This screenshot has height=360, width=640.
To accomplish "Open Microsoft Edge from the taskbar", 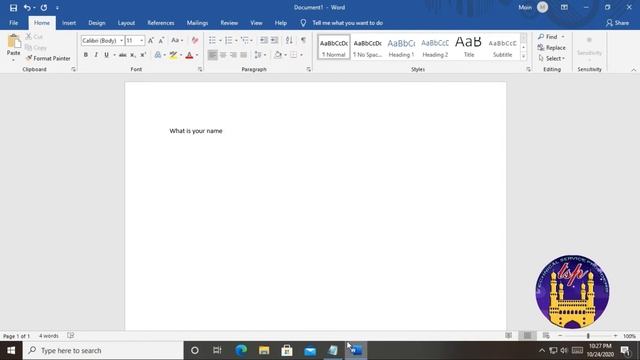I will point(241,350).
